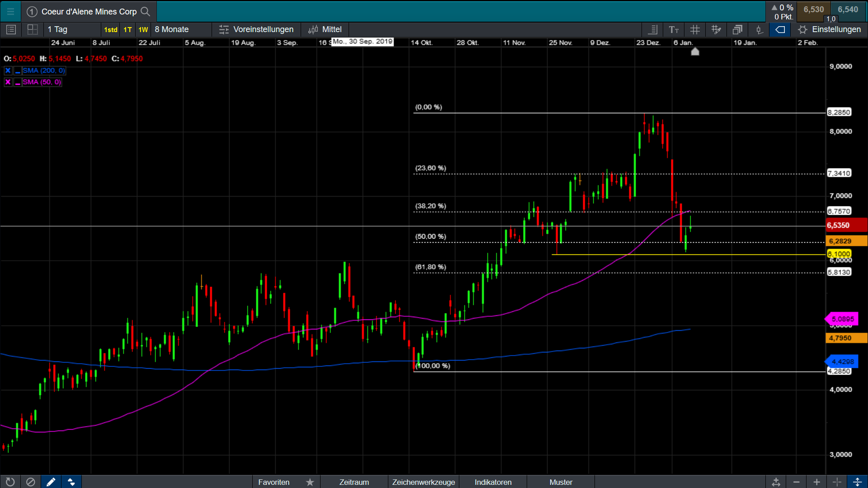Image resolution: width=868 pixels, height=488 pixels.
Task: Select the 1std timeframe button
Action: (x=110, y=30)
